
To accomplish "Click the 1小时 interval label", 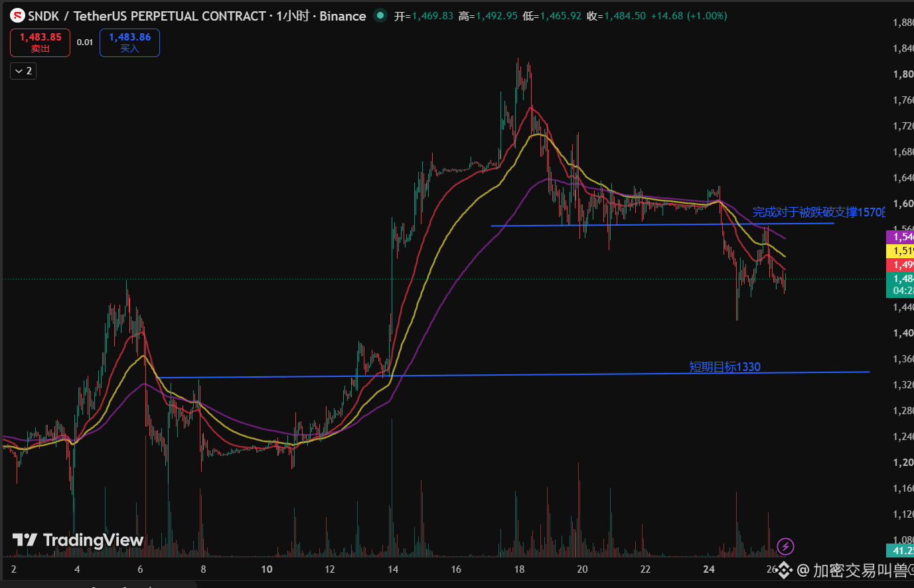I will click(x=293, y=16).
